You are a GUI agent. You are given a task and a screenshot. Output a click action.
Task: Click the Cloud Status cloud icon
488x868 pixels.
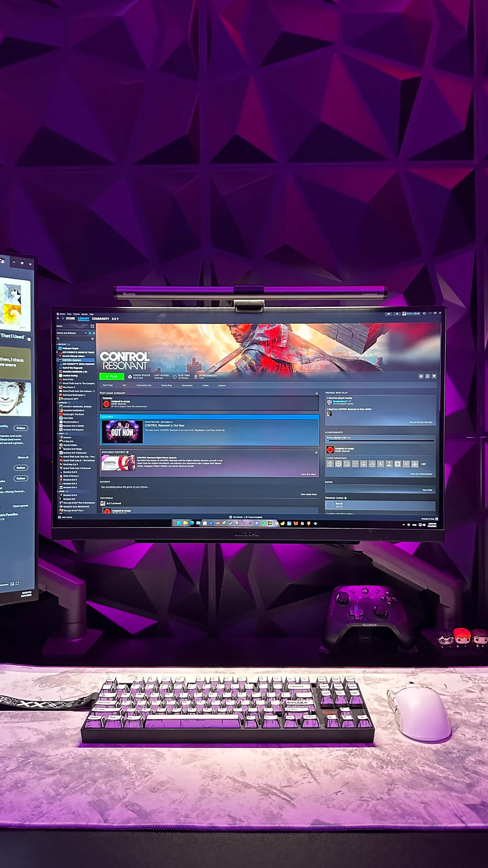click(130, 376)
